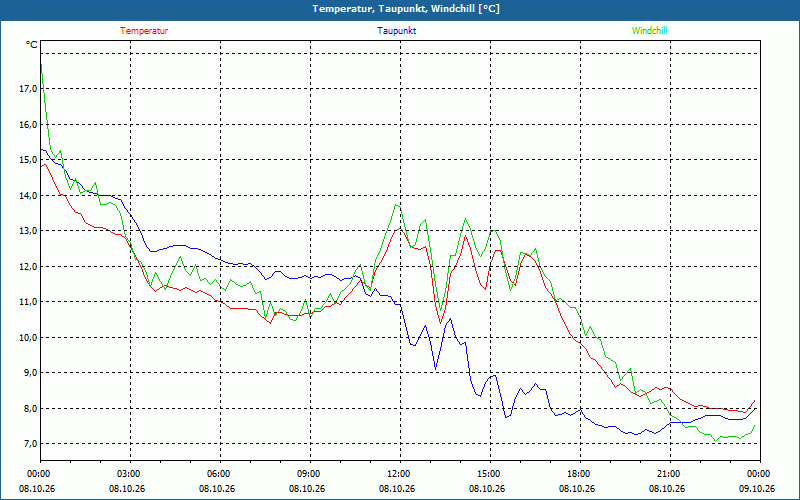
Task: Click the 17,0 y-axis value
Action: click(28, 89)
